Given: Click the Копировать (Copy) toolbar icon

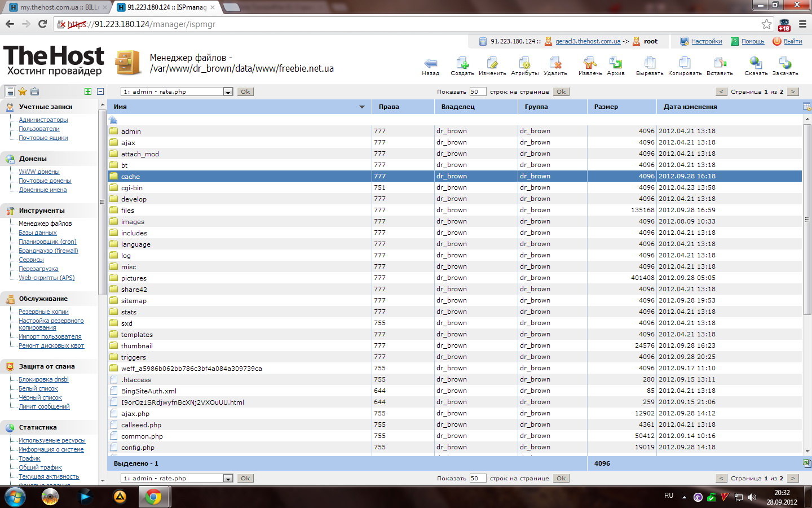Looking at the screenshot, I should [x=685, y=65].
